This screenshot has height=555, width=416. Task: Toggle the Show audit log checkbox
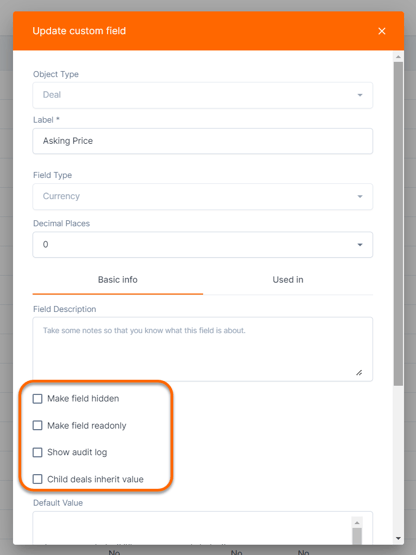point(38,452)
